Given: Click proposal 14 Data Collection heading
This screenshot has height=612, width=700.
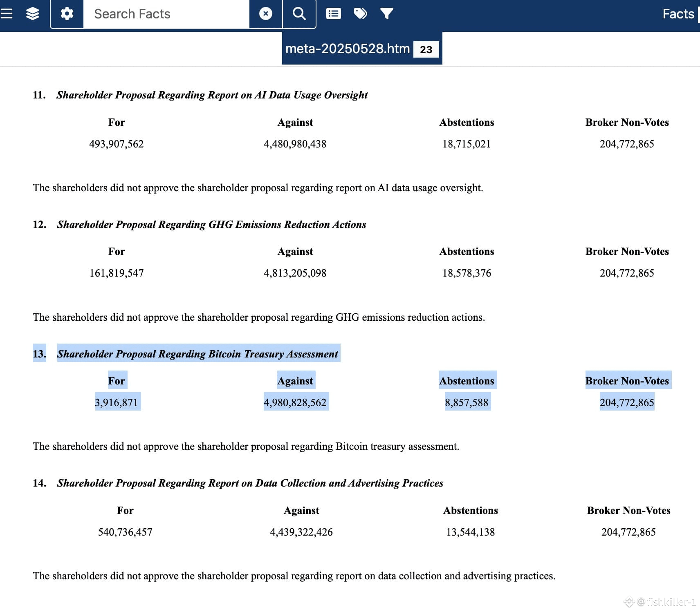Looking at the screenshot, I should 250,483.
